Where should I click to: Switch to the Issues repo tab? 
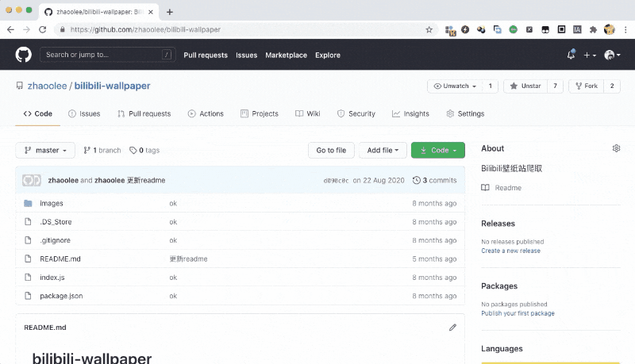84,113
